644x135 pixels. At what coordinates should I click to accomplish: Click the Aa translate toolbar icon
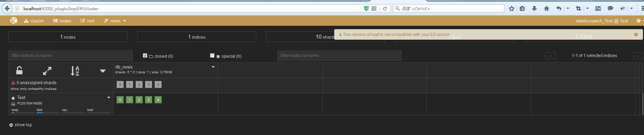[x=598, y=8]
